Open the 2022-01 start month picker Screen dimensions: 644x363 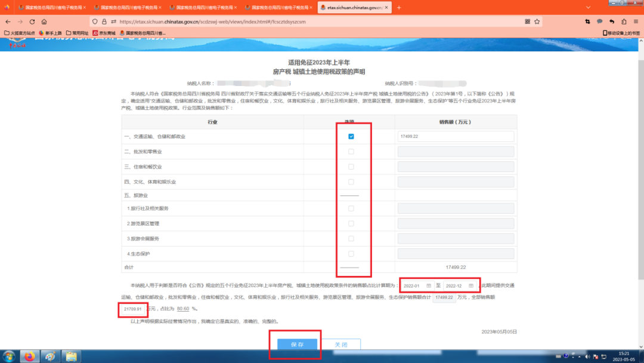[x=417, y=286]
